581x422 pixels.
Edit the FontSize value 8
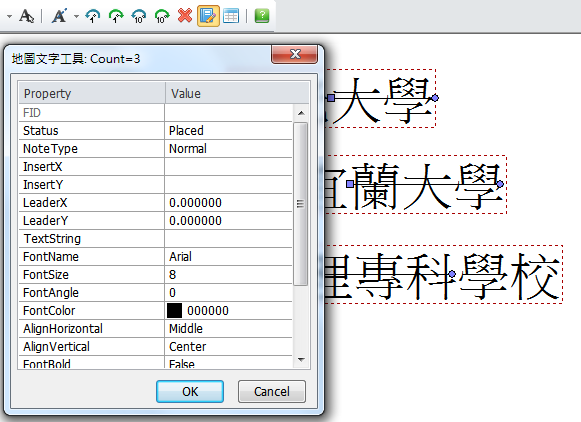click(228, 275)
